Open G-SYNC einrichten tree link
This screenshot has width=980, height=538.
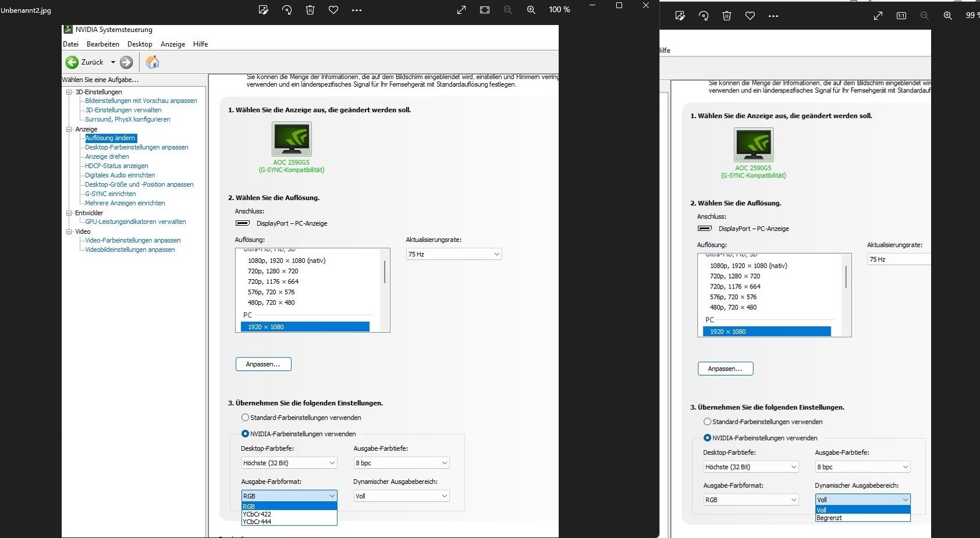coord(111,194)
